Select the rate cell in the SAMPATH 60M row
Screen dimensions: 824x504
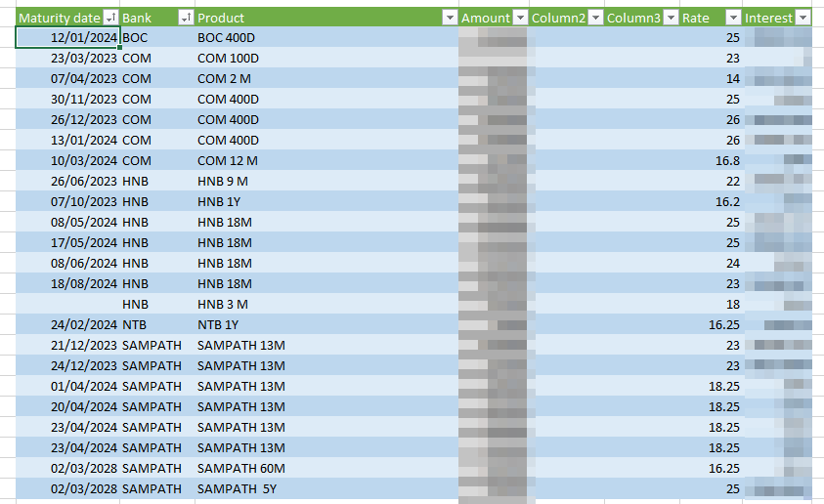(x=711, y=467)
